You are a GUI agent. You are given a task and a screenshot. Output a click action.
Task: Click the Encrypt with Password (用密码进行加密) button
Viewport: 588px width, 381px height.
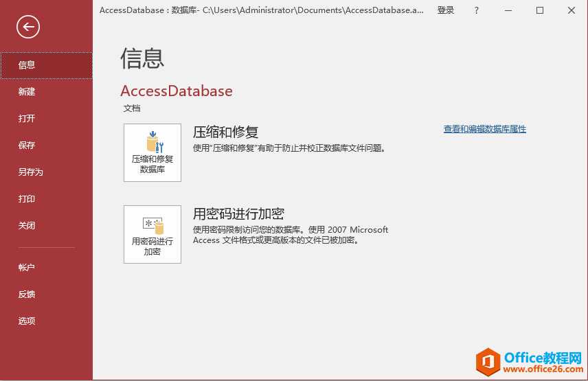pyautogui.click(x=152, y=234)
